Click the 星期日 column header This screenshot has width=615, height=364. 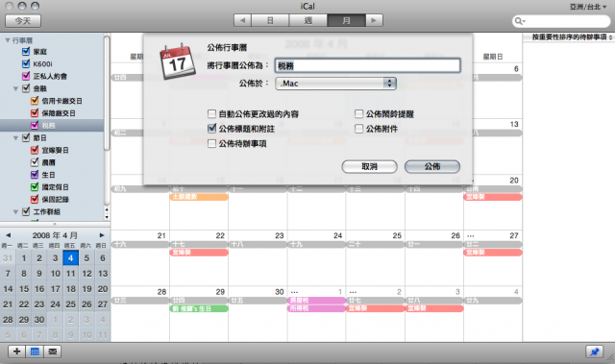click(x=493, y=57)
